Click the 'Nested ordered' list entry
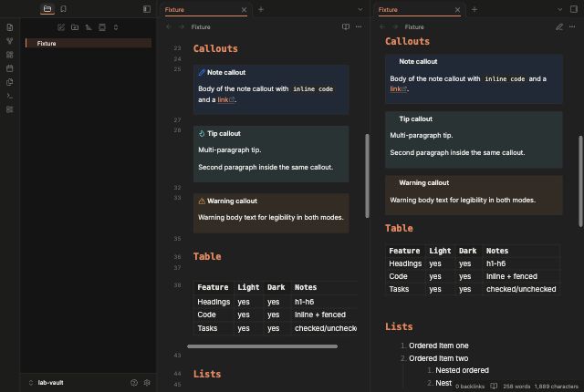The width and height of the screenshot is (584, 392). coord(462,370)
